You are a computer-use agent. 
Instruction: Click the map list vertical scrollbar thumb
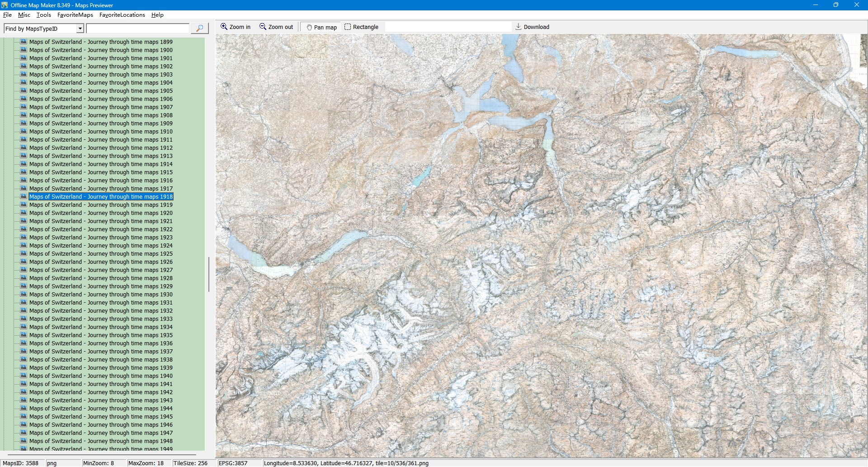click(x=208, y=274)
